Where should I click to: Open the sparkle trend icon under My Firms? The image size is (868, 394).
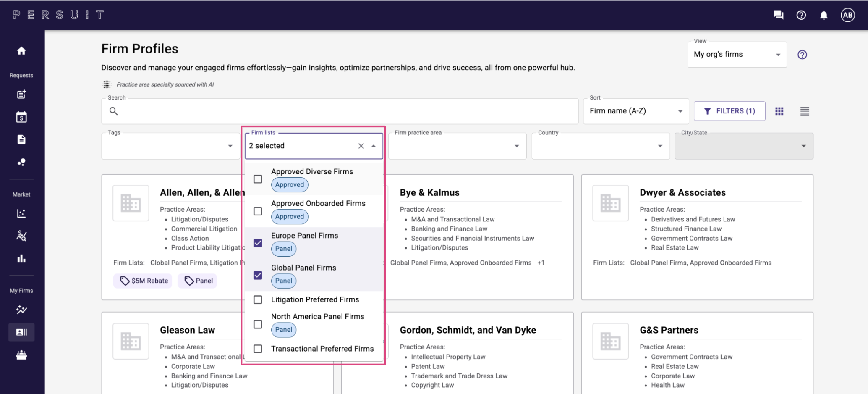[21, 310]
